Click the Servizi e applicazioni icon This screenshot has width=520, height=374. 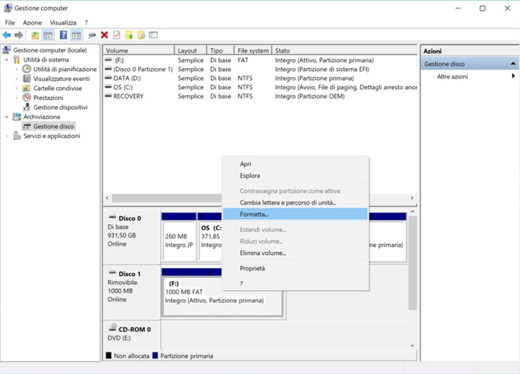pos(17,136)
